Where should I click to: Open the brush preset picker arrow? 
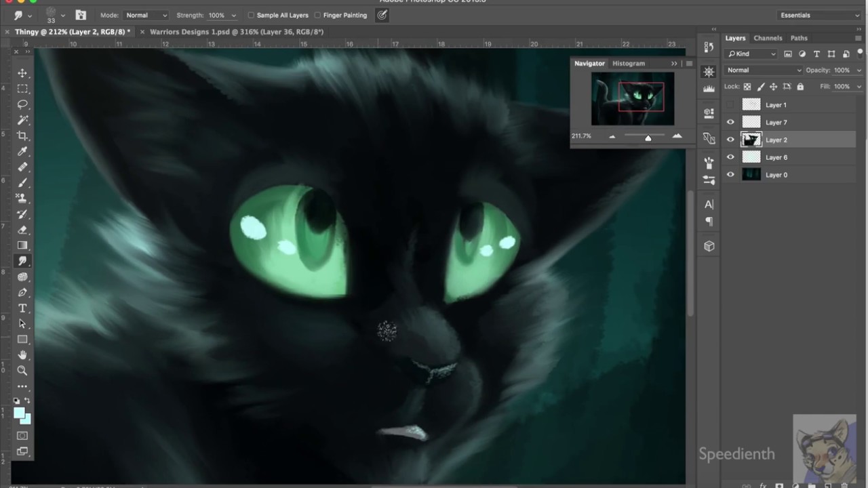63,15
